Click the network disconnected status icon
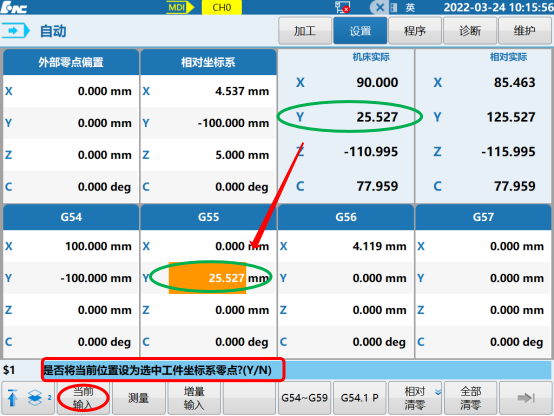Viewport: 554px width, 416px height. (342, 7)
